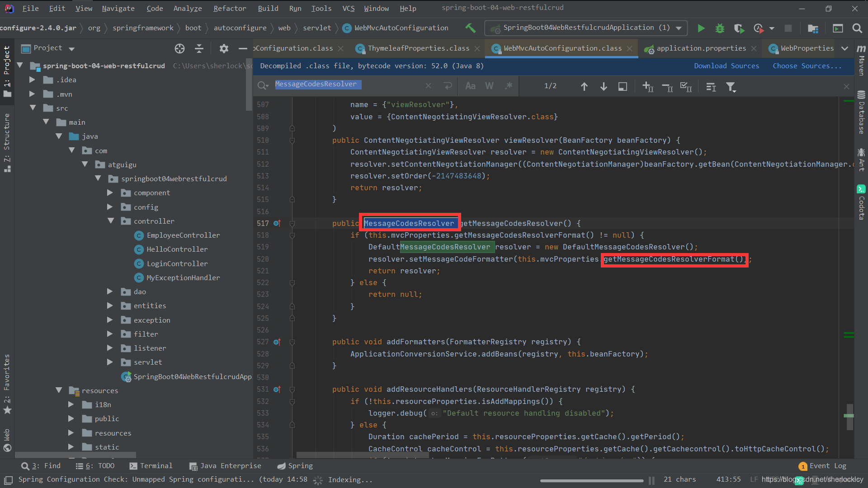
Task: Open Project panel settings gear
Action: 224,48
